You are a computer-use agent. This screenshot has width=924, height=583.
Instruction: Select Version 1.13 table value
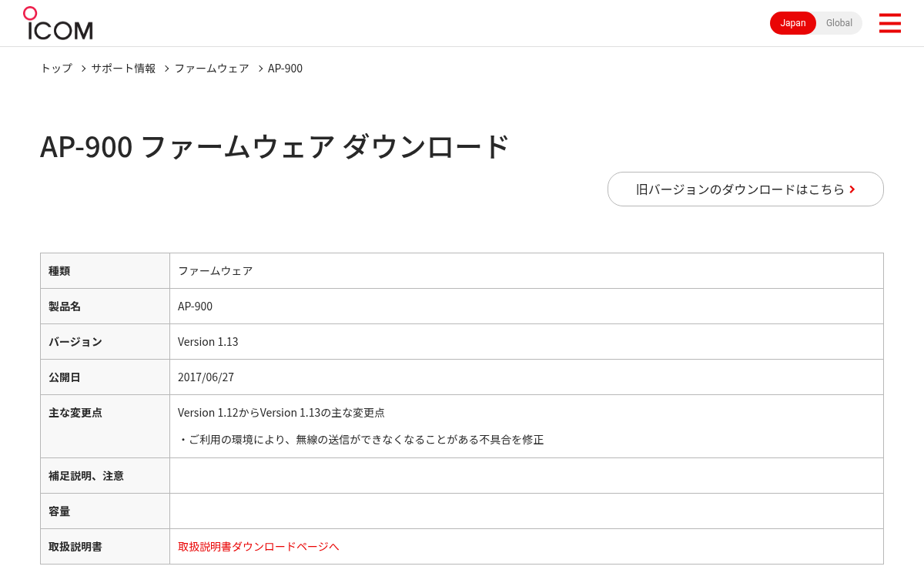point(208,342)
